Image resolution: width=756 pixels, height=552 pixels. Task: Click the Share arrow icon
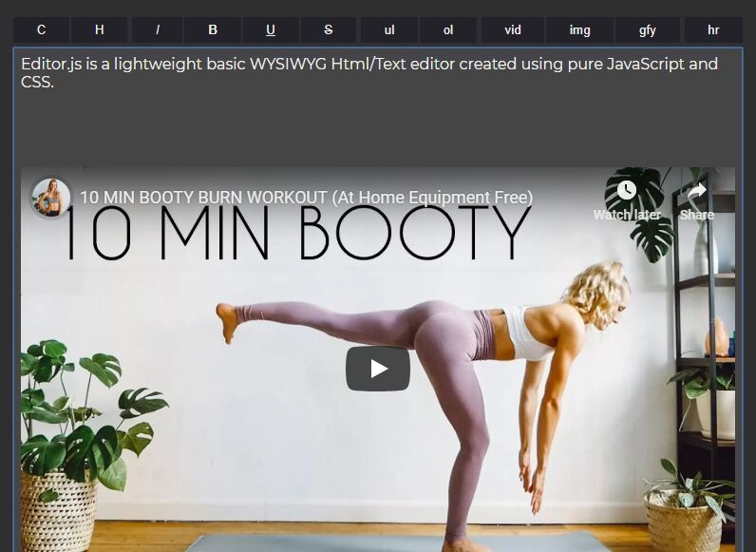click(x=697, y=191)
